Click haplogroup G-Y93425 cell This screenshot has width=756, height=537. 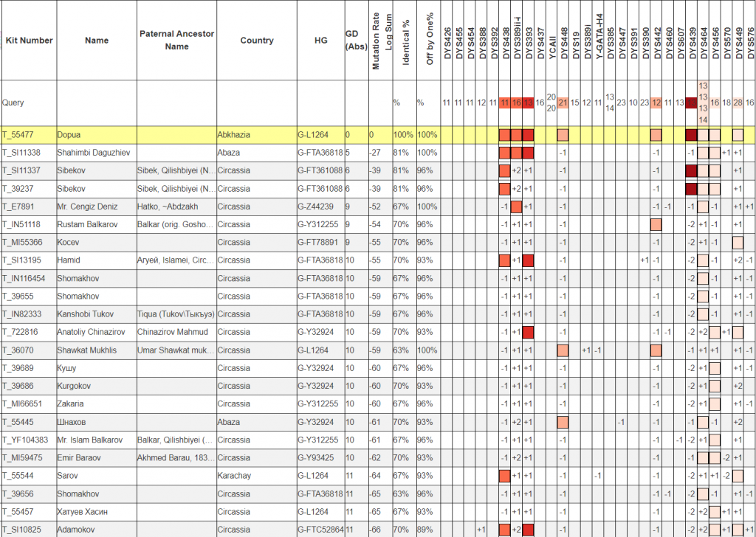click(320, 457)
